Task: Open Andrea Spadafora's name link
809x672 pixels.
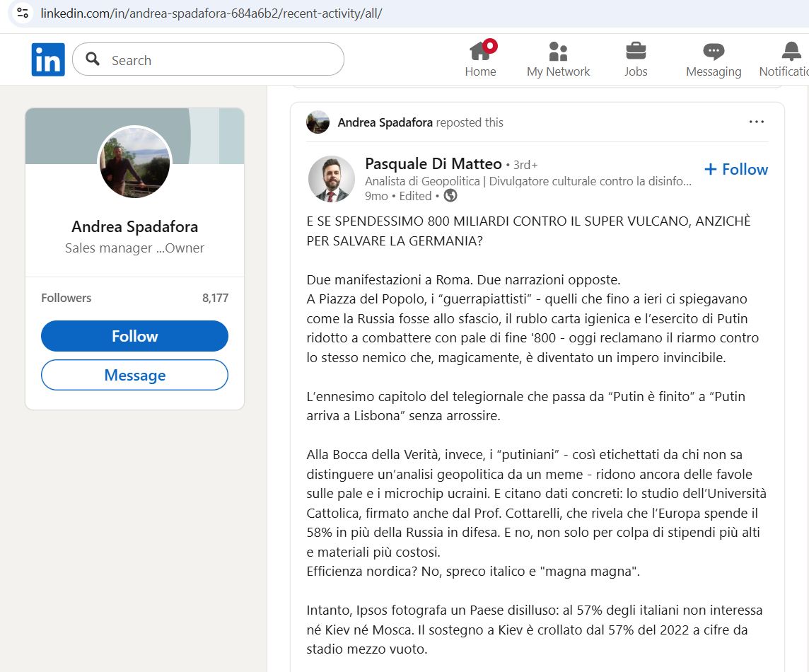Action: click(x=134, y=227)
